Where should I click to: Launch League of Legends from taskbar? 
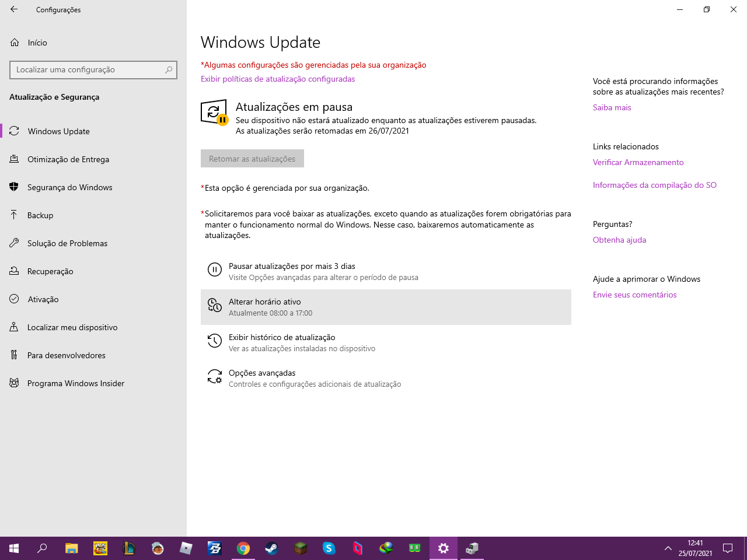point(129,548)
